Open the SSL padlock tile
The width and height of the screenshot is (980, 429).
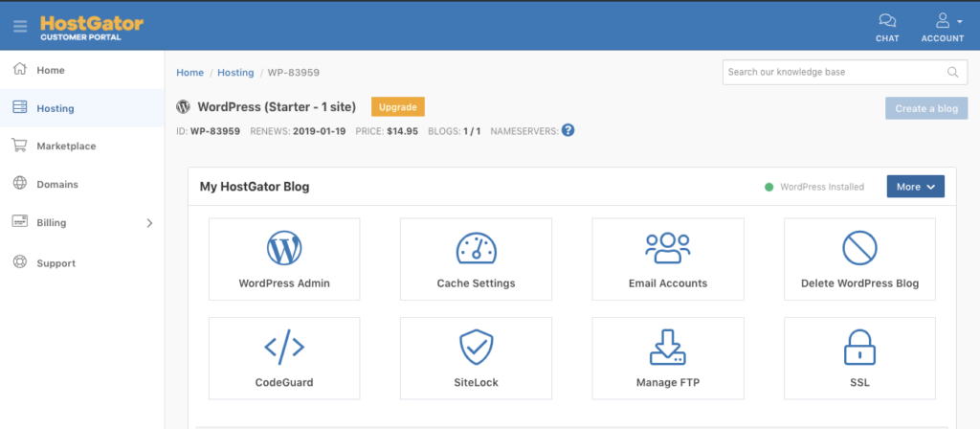coord(859,358)
